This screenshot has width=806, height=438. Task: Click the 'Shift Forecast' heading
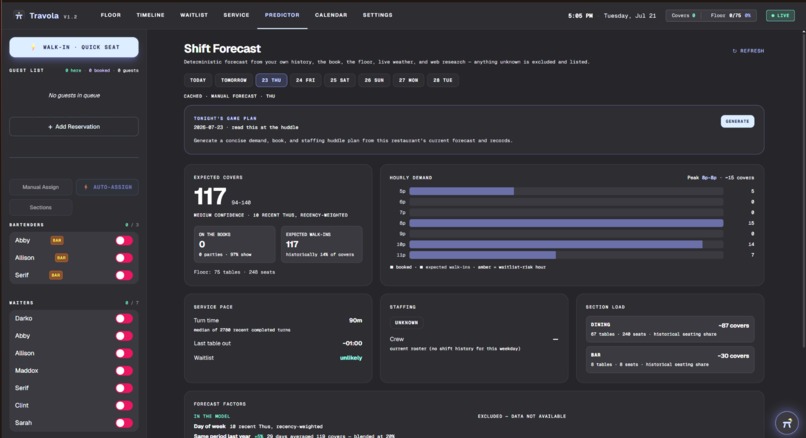click(x=222, y=48)
